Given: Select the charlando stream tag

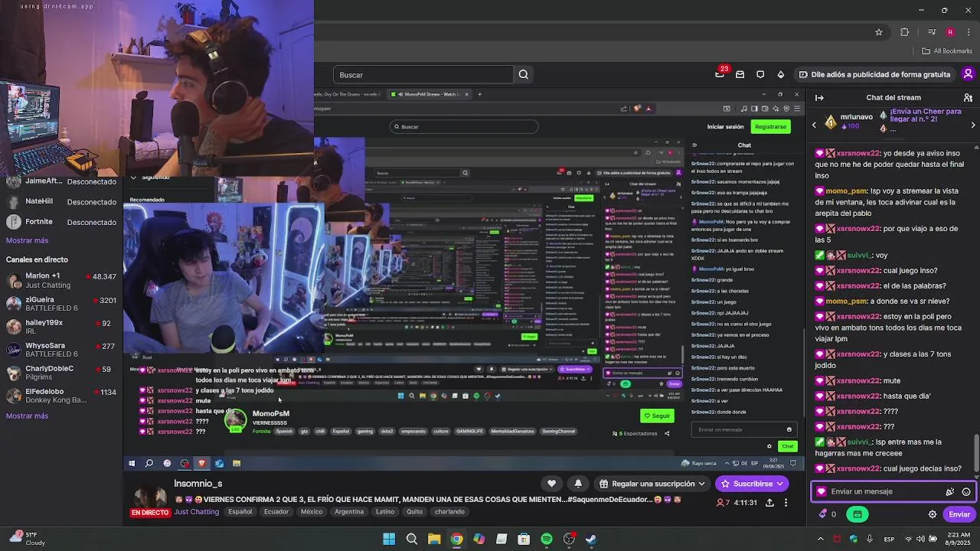Looking at the screenshot, I should point(449,512).
